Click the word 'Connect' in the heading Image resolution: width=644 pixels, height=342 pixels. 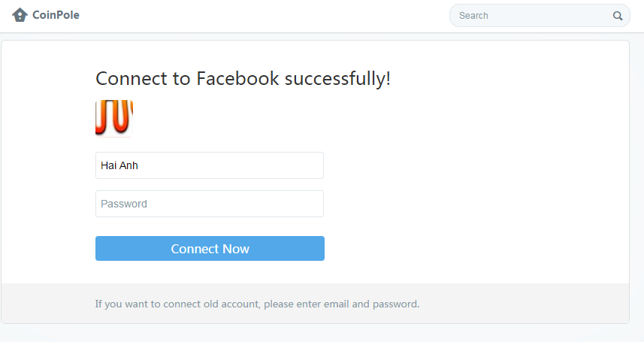[x=130, y=78]
